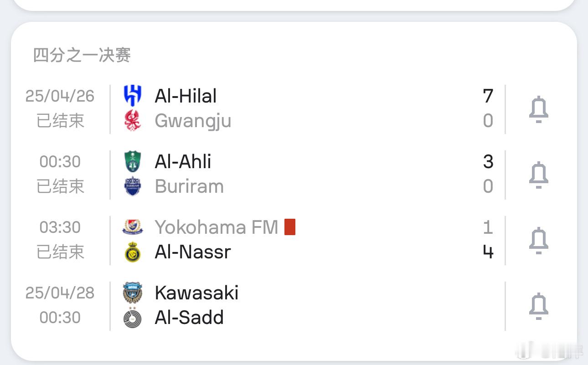Click the Yokohama FM club crest
This screenshot has width=588, height=365.
point(133,227)
